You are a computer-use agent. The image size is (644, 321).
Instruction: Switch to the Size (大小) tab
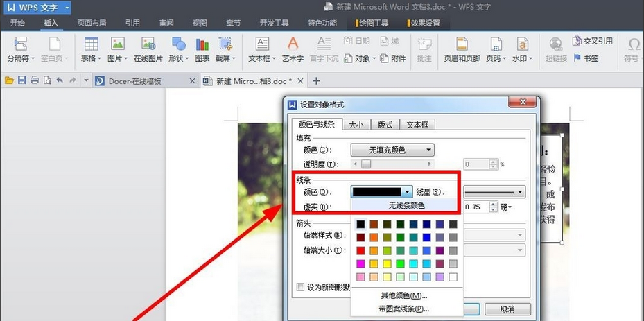pos(356,125)
